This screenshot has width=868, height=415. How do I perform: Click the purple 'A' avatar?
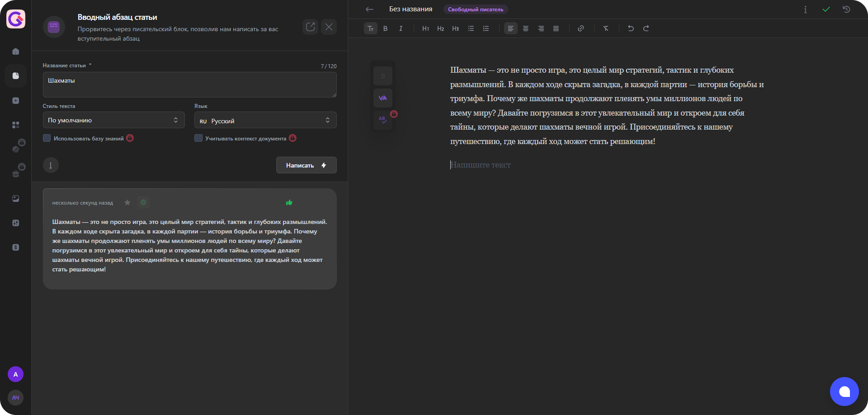point(16,374)
